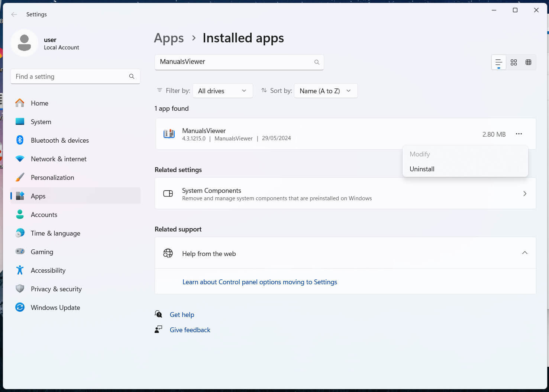Click the greyed Modify menu item
The width and height of the screenshot is (549, 392).
(465, 154)
